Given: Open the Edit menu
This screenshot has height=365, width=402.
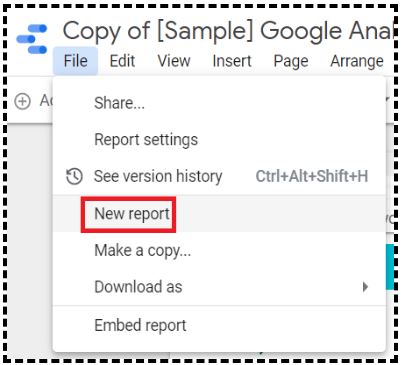Looking at the screenshot, I should coord(122,61).
